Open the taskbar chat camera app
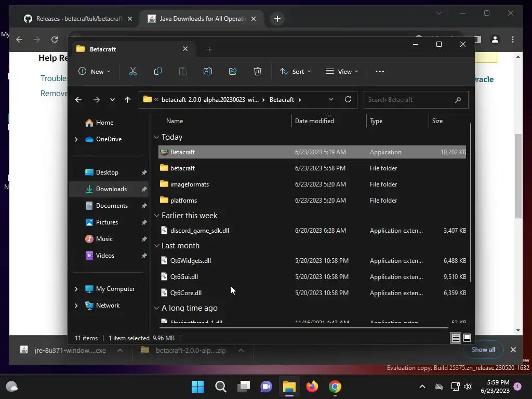This screenshot has height=399, width=532. (x=267, y=387)
